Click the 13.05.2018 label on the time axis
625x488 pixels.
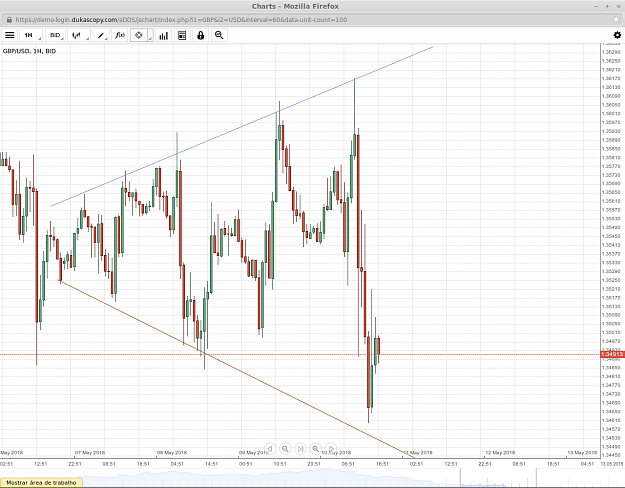tap(612, 464)
